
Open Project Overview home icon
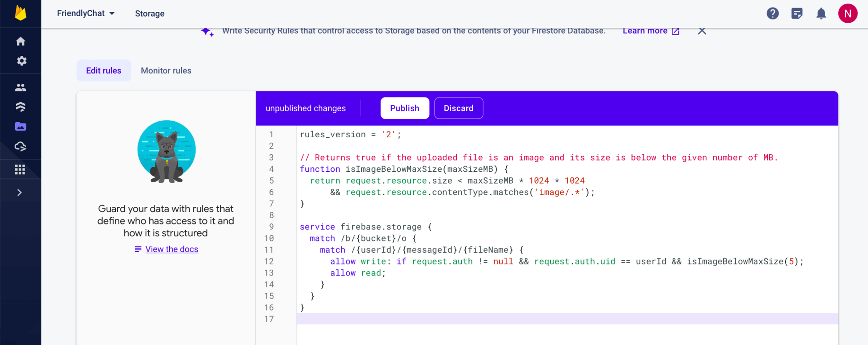[x=20, y=42]
